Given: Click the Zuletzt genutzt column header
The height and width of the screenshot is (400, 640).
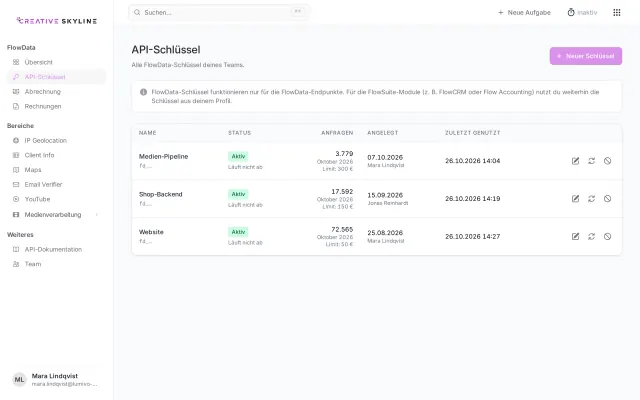Looking at the screenshot, I should [x=472, y=133].
